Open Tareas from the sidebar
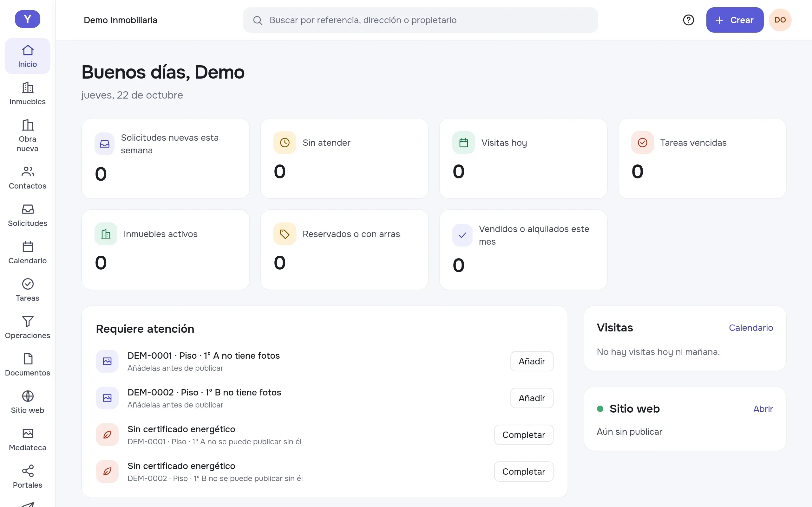812x507 pixels. pyautogui.click(x=28, y=290)
